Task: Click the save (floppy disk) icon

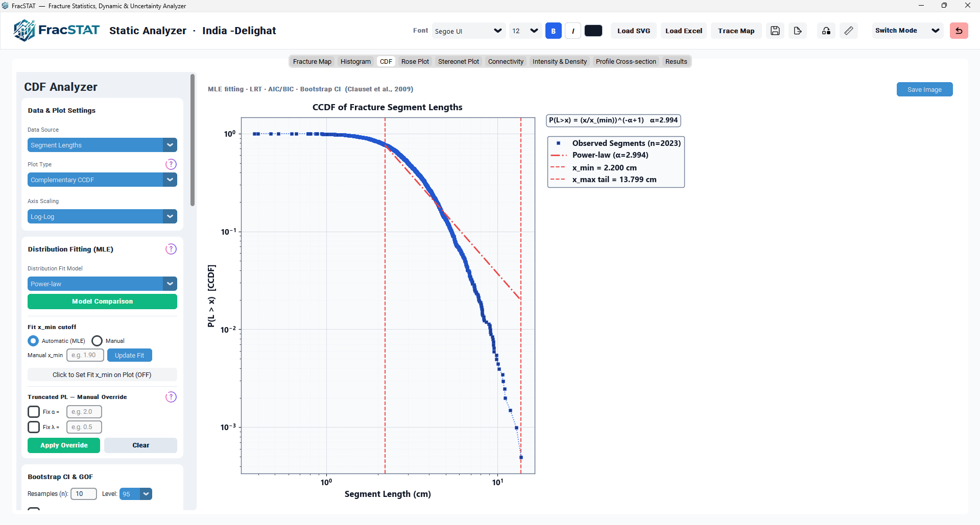Action: (x=775, y=31)
